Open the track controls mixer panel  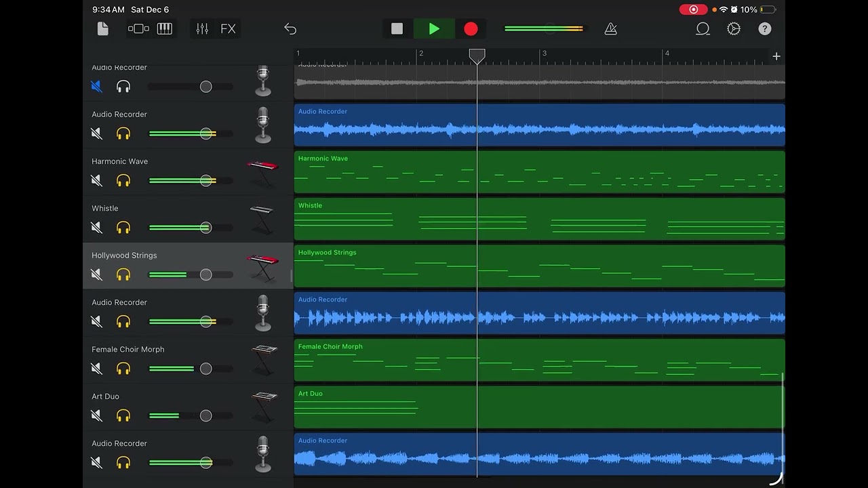point(202,28)
